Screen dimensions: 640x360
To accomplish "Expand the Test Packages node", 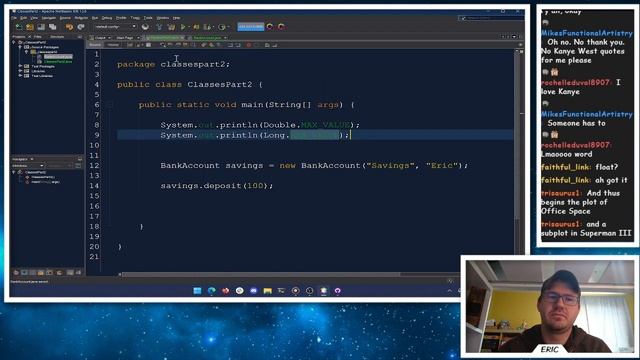I will tap(20, 66).
